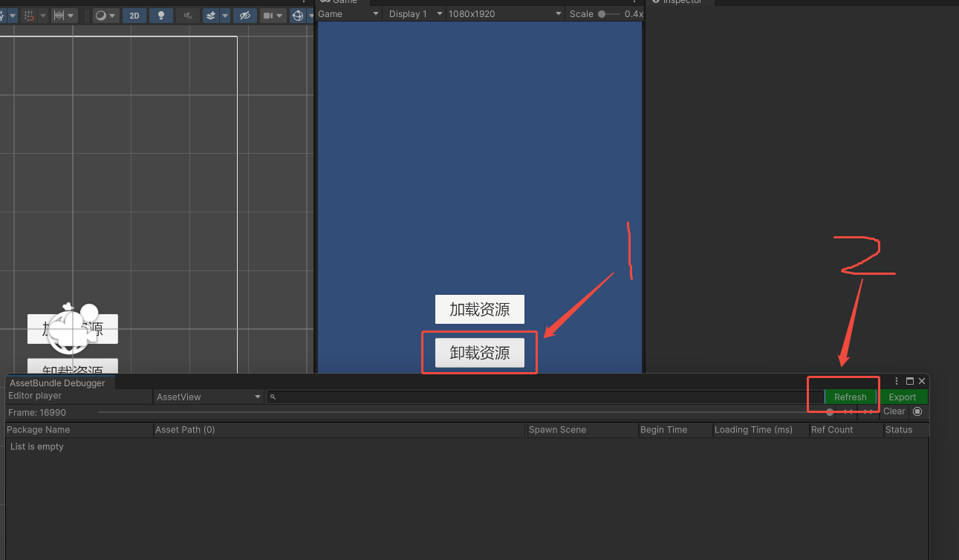Click the green Refresh button

[851, 397]
